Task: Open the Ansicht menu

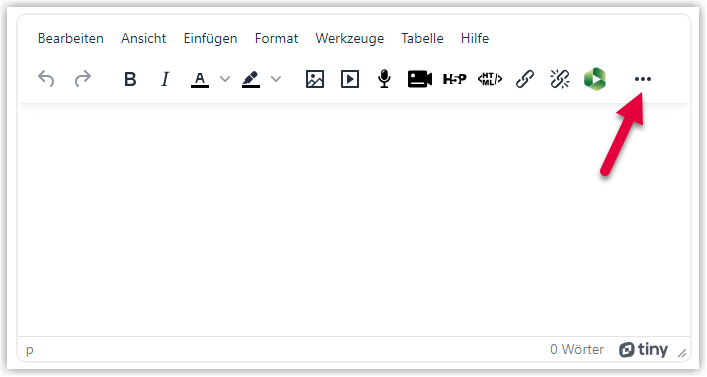Action: (143, 38)
